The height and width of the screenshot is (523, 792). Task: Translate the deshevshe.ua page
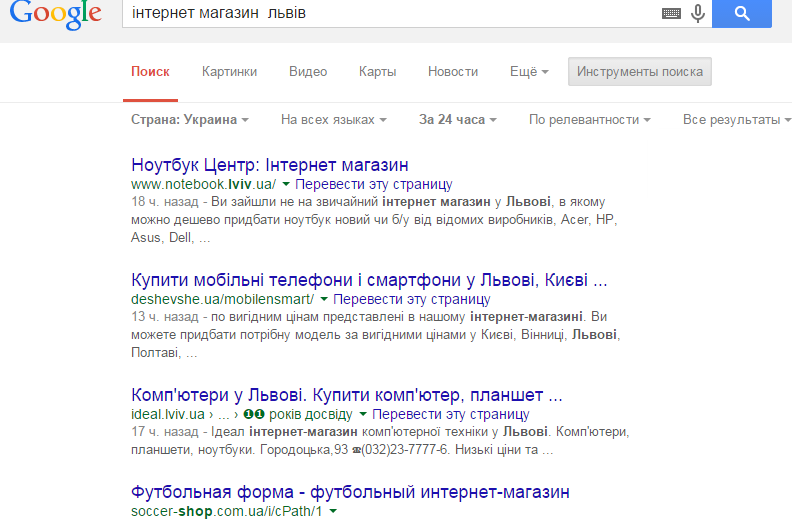tap(412, 299)
